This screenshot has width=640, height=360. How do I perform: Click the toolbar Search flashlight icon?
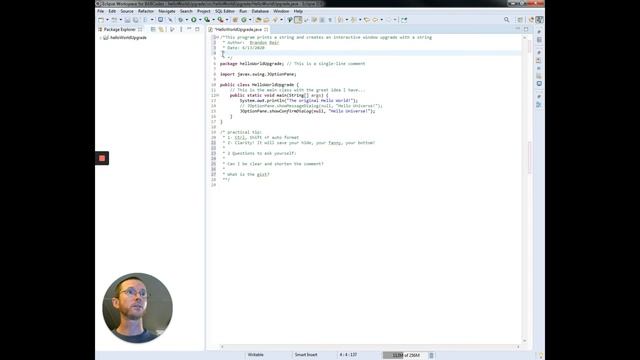tap(275, 20)
